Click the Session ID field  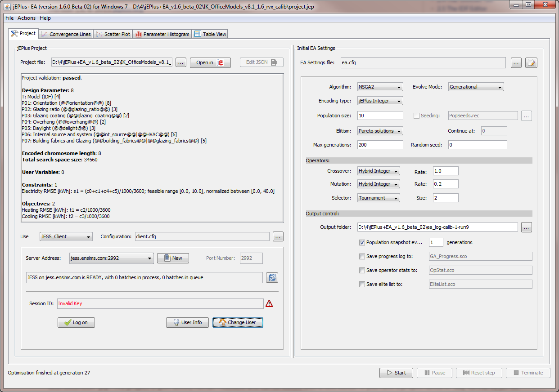click(x=160, y=304)
